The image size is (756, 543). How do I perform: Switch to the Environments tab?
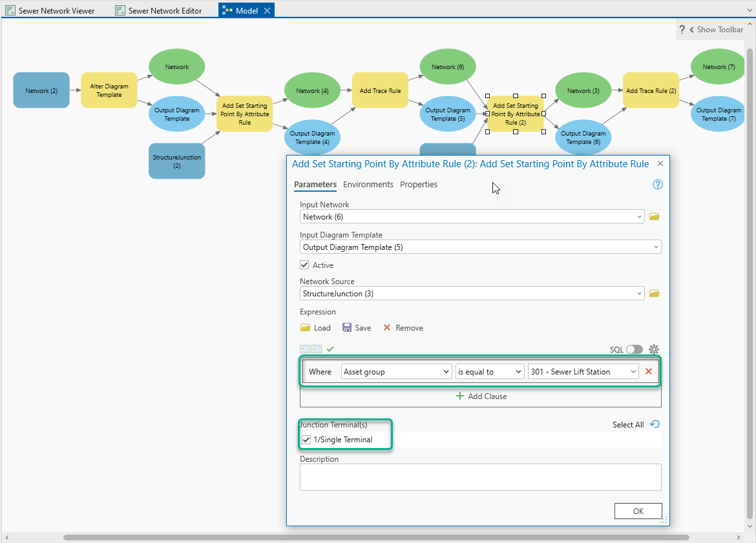368,184
